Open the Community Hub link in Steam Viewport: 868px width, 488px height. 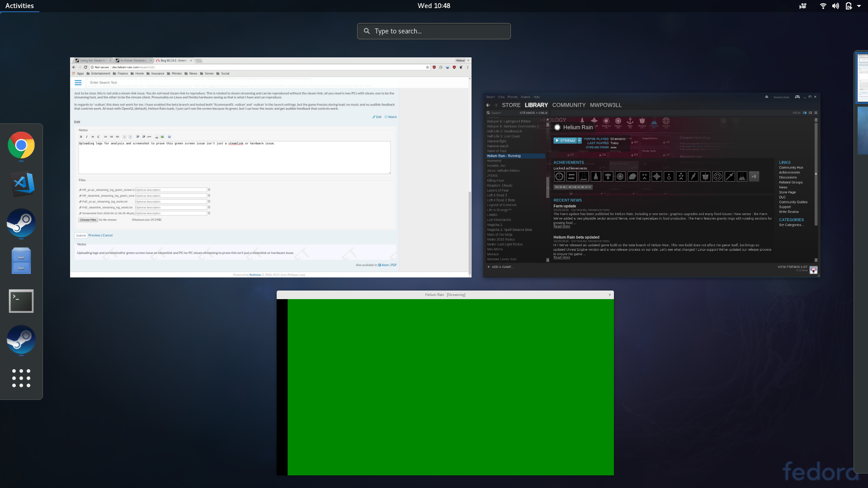(791, 168)
